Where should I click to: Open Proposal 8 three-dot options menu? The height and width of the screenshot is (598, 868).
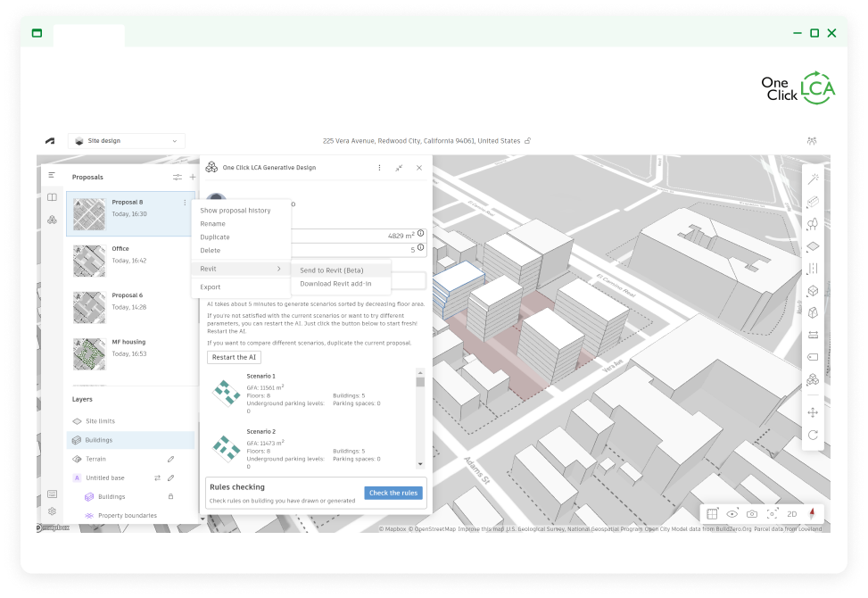click(x=185, y=203)
